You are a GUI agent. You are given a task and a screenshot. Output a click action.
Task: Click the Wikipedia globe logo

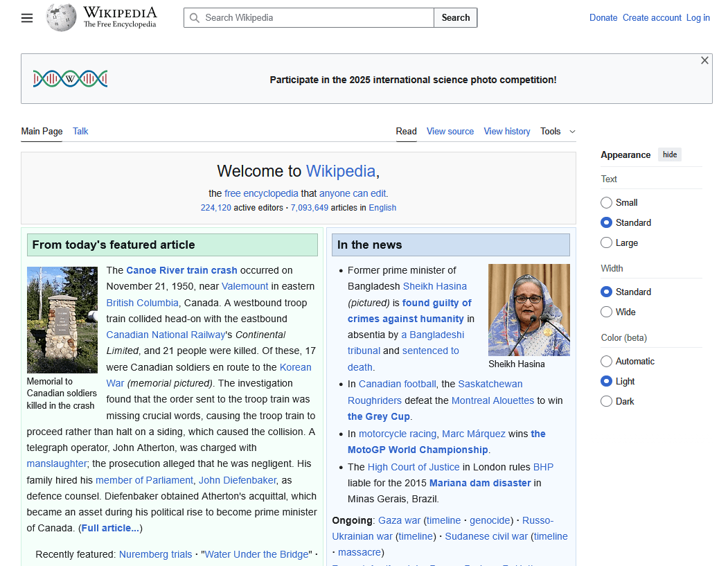61,17
